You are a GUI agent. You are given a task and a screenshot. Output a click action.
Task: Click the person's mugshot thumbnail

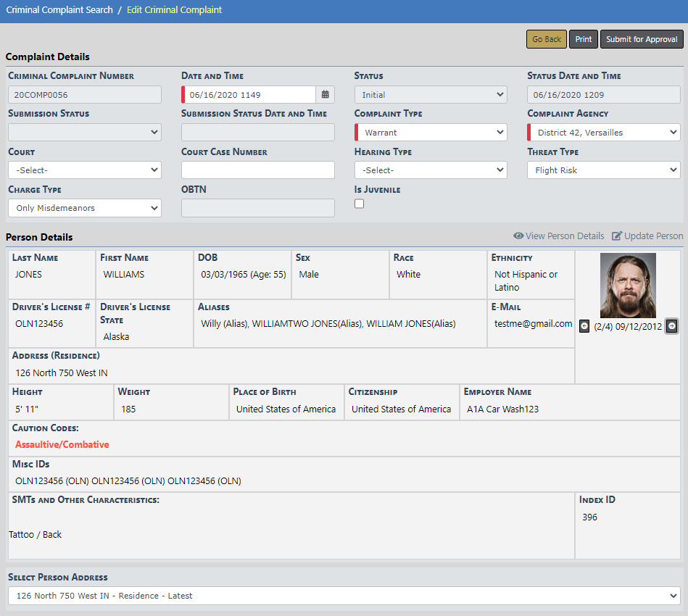point(628,286)
